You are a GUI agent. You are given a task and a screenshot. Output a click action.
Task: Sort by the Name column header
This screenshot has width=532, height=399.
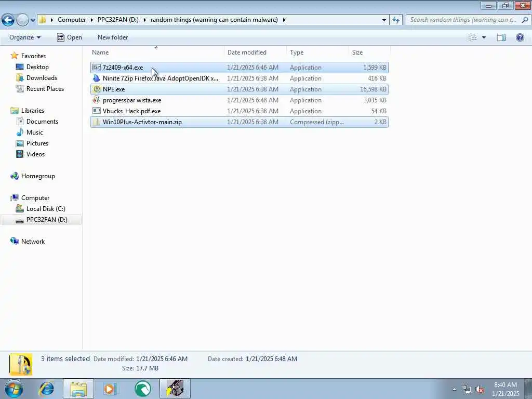[x=156, y=52]
